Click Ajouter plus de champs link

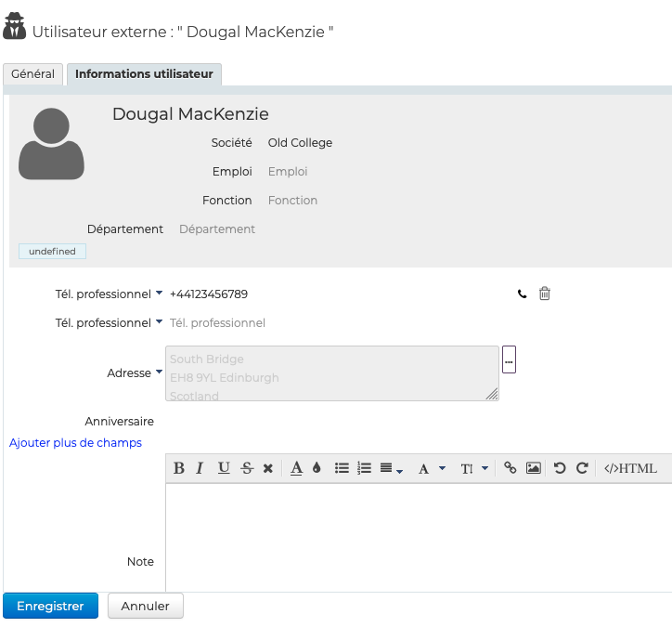pos(75,443)
